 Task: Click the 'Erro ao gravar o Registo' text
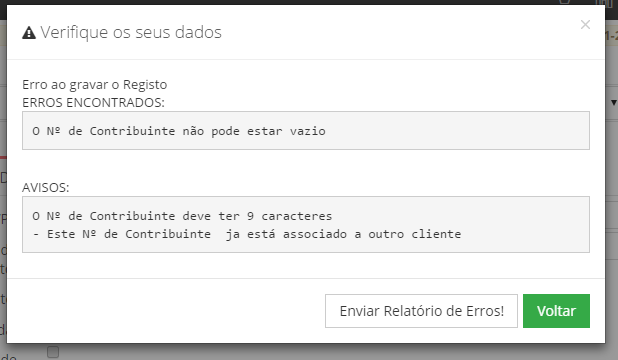95,85
